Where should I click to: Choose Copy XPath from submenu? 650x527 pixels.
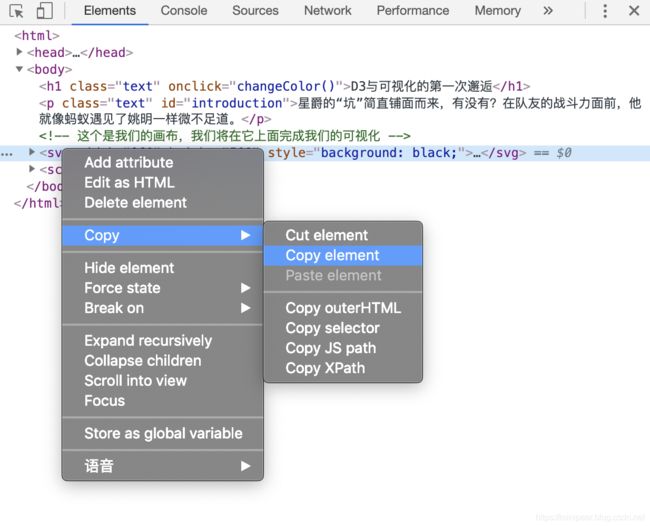tap(325, 368)
